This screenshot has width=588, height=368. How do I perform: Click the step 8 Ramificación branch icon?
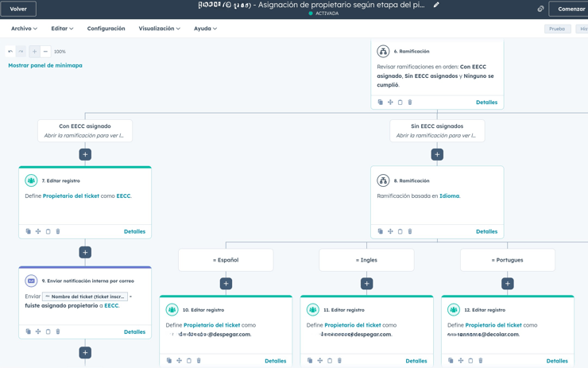tap(383, 180)
